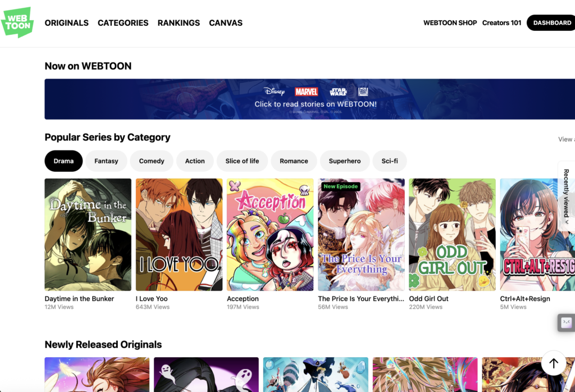575x392 pixels.
Task: Open the blue underwater Newly Released thumbnail
Action: tap(316, 375)
